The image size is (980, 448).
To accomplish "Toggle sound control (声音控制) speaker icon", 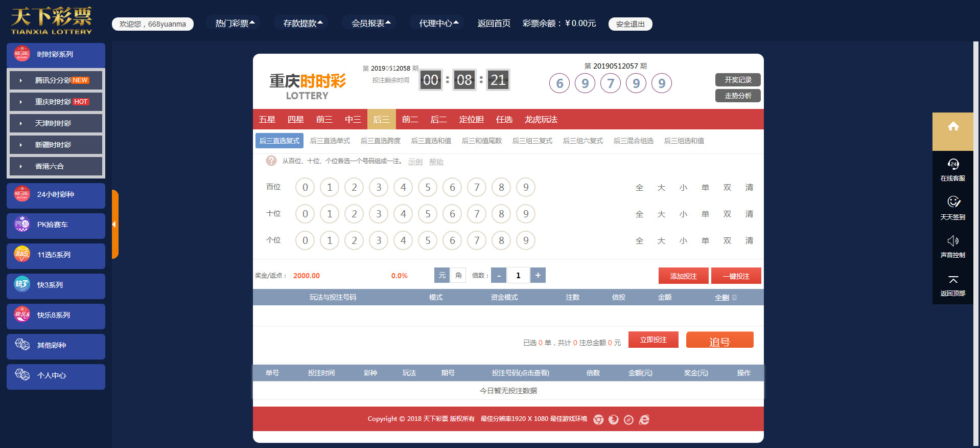I will click(x=953, y=241).
